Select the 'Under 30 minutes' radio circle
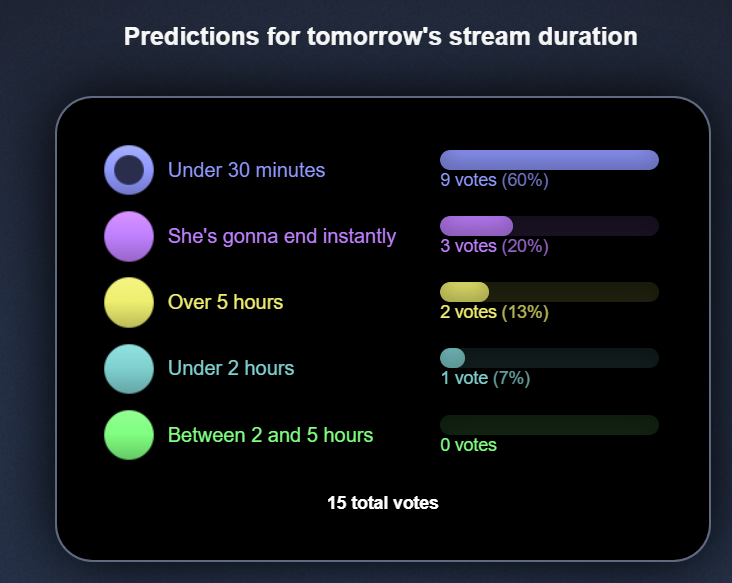Image resolution: width=732 pixels, height=583 pixels. click(x=129, y=170)
